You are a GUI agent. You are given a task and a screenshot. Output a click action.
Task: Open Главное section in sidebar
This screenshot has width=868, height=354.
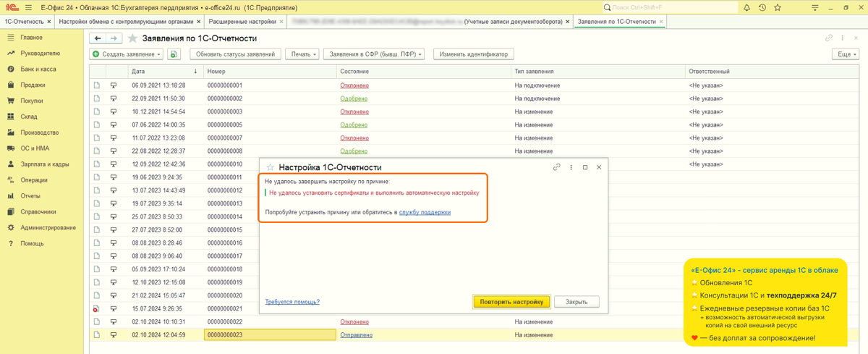click(x=31, y=38)
